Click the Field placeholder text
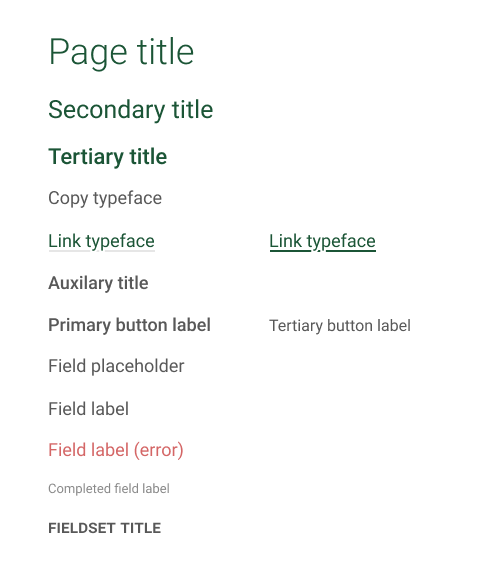This screenshot has width=494, height=588. (116, 366)
